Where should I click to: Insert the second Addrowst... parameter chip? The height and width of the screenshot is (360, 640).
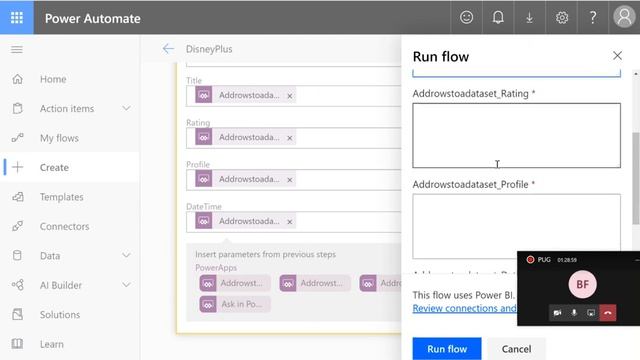tap(315, 283)
